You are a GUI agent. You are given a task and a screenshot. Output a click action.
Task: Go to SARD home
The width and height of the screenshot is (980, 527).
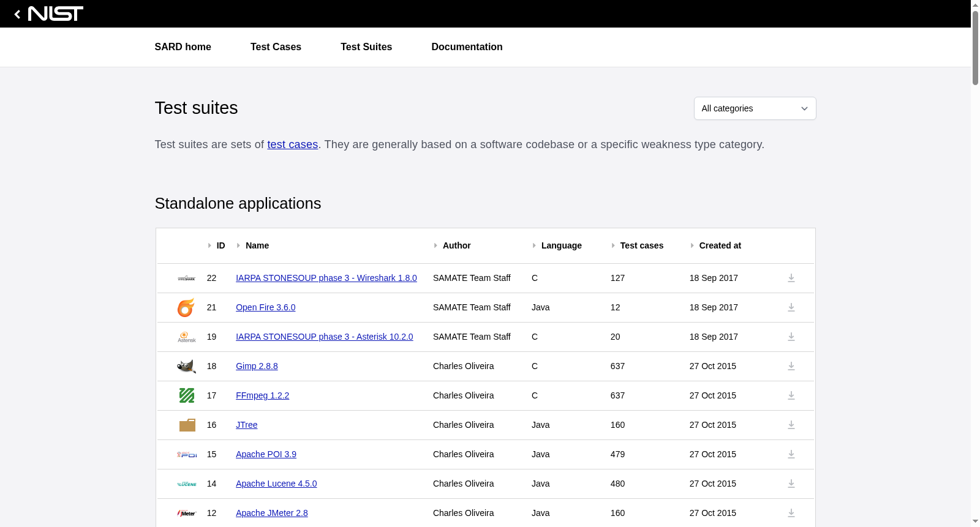pyautogui.click(x=183, y=47)
